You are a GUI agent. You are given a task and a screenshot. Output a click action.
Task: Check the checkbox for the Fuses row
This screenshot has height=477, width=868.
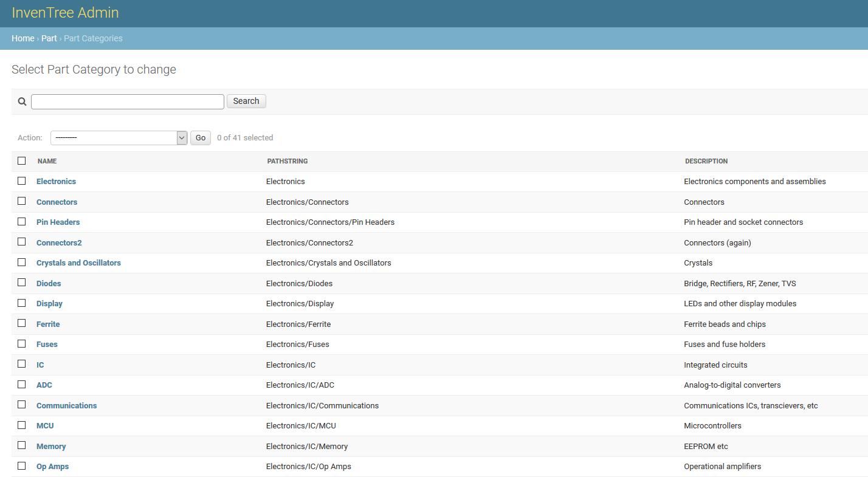point(21,343)
